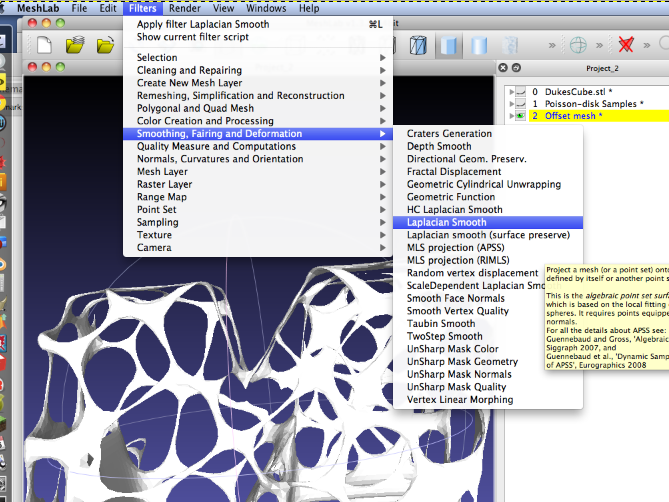
Task: Click the trackball globe toolbar icon
Action: pyautogui.click(x=578, y=45)
